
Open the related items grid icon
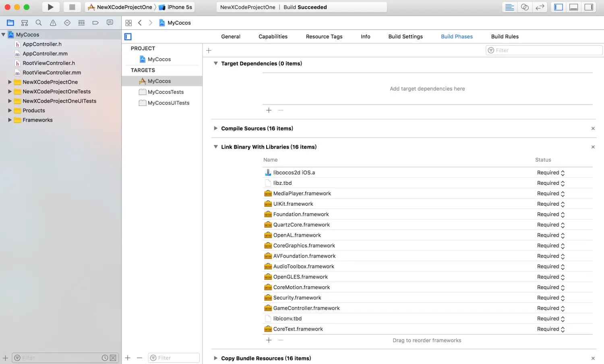(x=128, y=23)
